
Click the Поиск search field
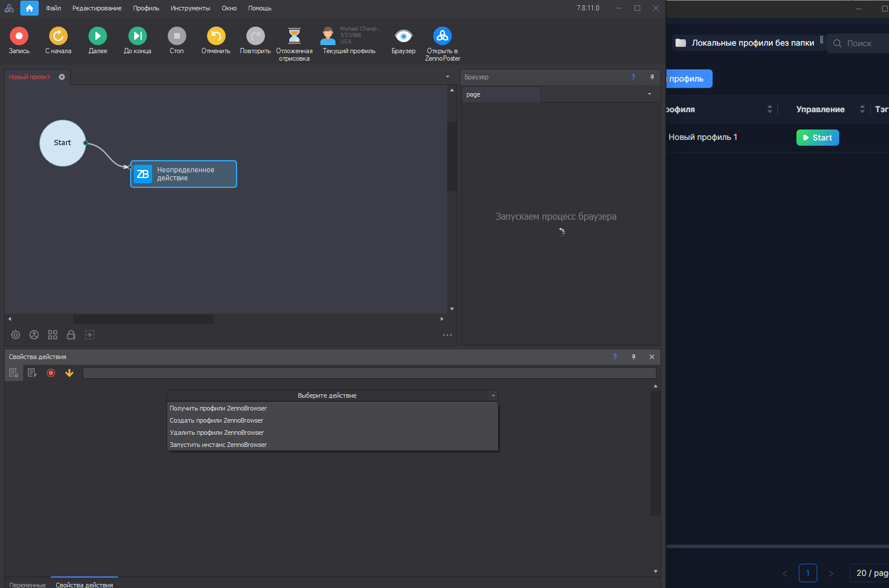click(x=859, y=43)
